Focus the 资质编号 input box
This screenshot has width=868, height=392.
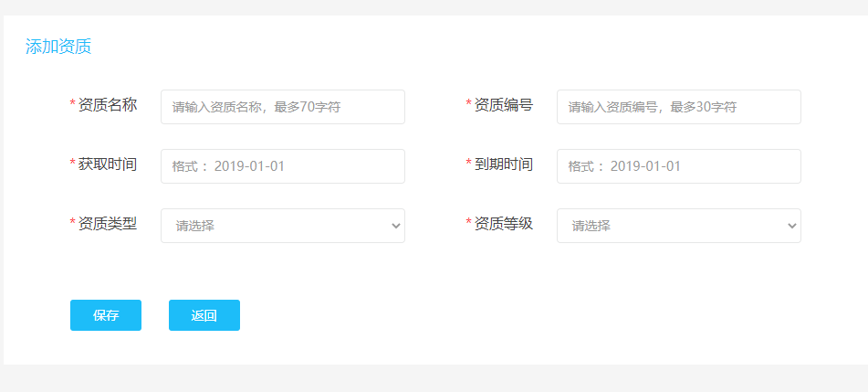click(678, 107)
